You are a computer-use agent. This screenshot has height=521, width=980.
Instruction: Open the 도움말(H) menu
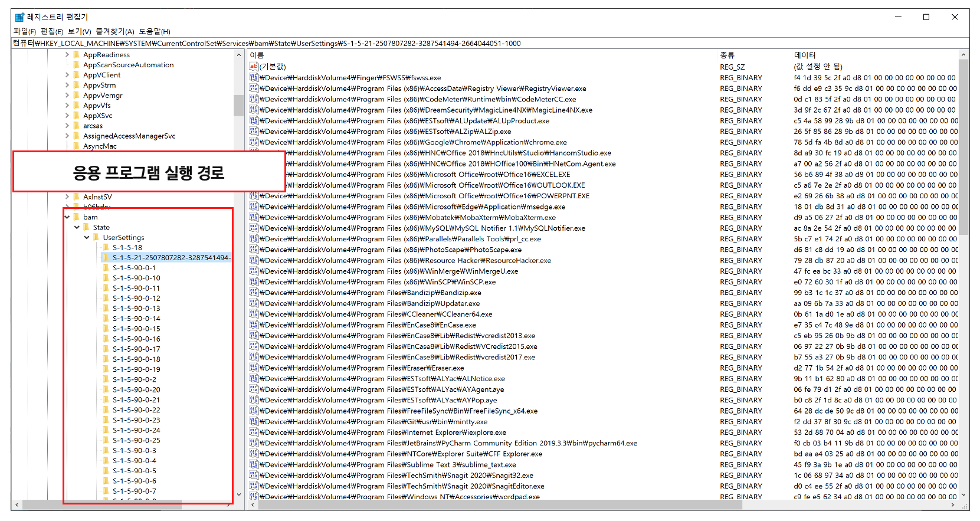pos(155,31)
